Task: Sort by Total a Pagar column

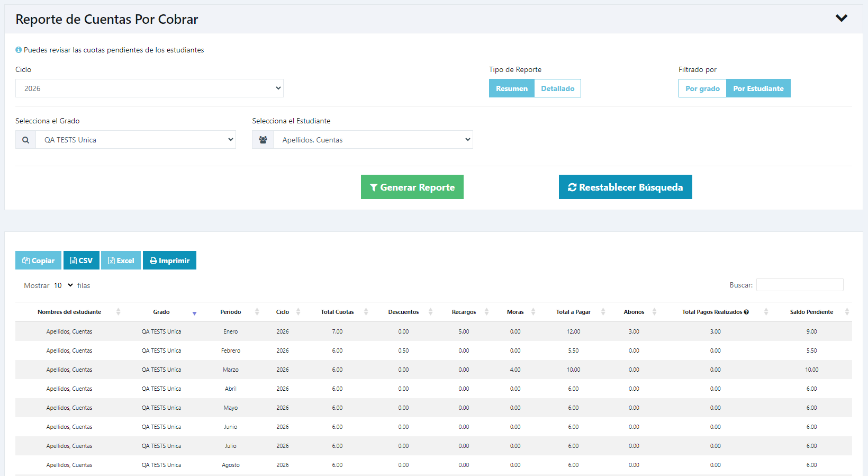Action: pos(573,312)
